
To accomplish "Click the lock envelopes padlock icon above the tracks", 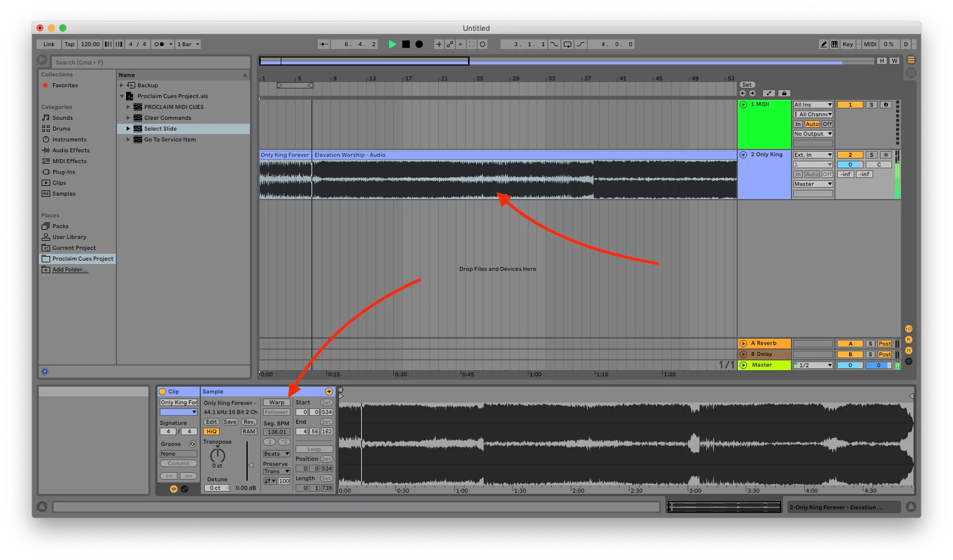I will tap(784, 93).
